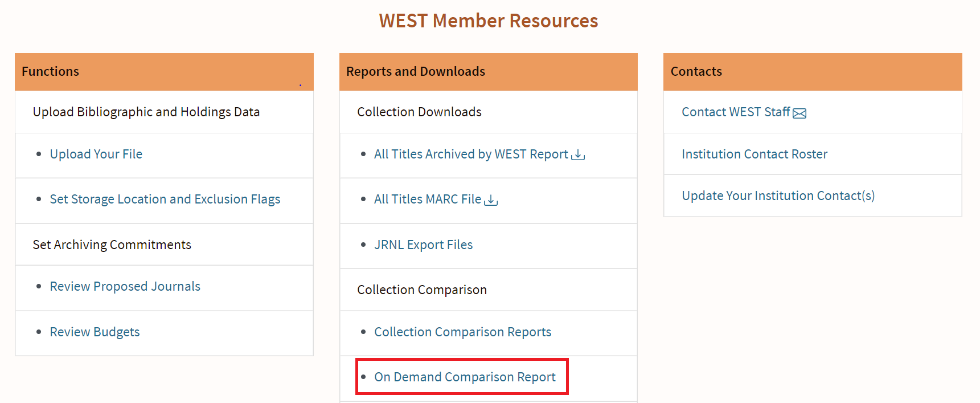Click the Collection Comparison subheading
Screen dimensions: 980x403
click(422, 290)
